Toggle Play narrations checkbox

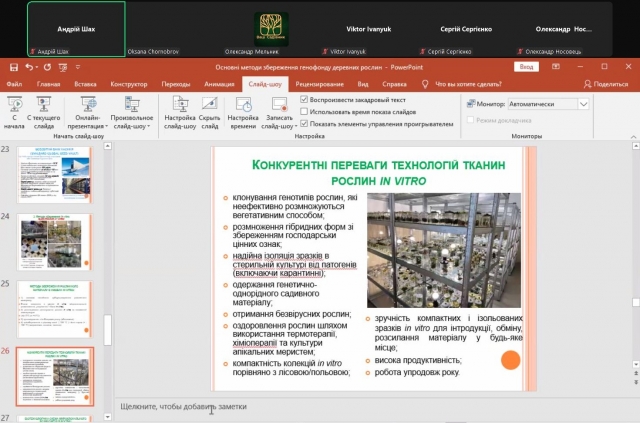pyautogui.click(x=304, y=99)
